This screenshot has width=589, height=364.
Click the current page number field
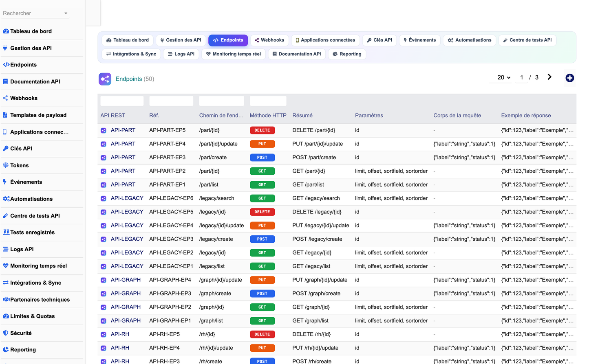coord(521,77)
